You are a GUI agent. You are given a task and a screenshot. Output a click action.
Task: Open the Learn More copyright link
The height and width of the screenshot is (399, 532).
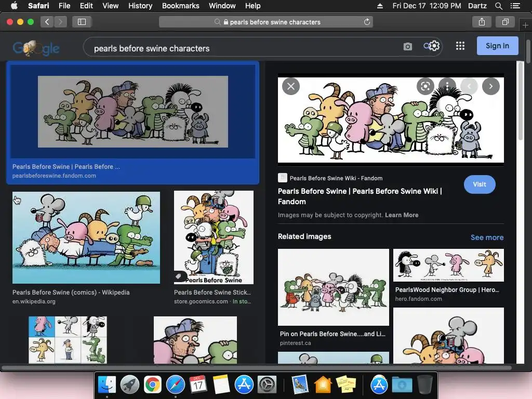402,215
